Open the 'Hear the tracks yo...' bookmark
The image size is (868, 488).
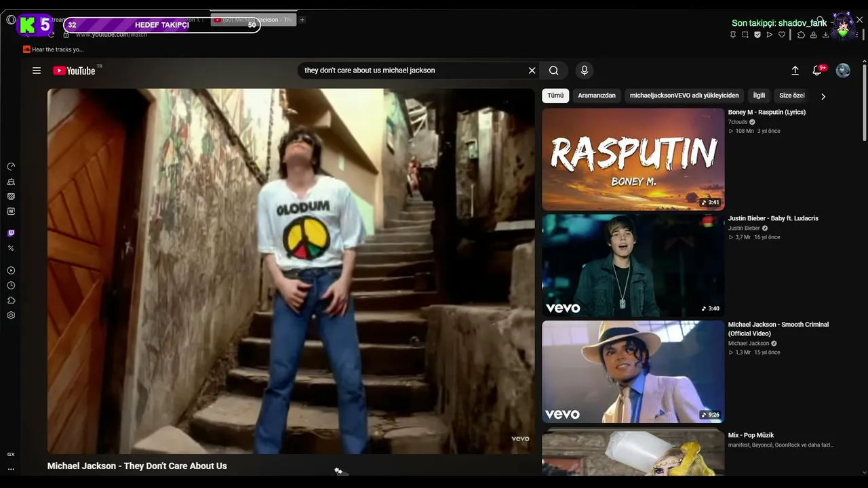[x=54, y=49]
